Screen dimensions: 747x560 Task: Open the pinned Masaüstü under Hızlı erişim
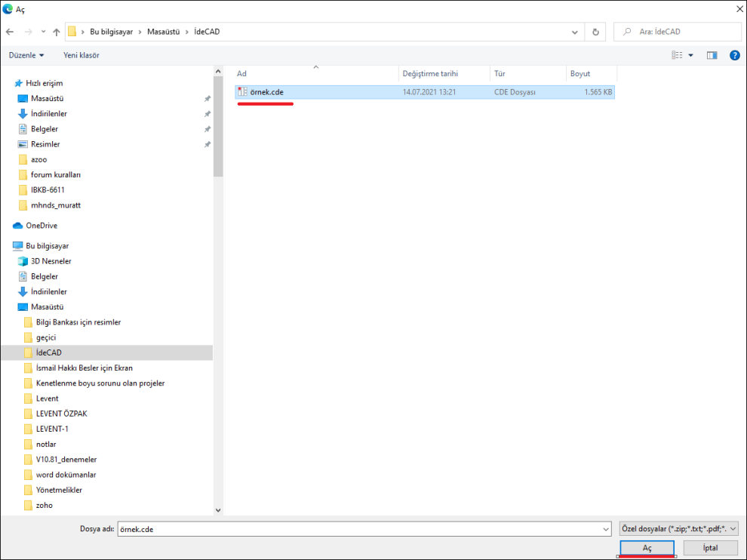pyautogui.click(x=48, y=99)
